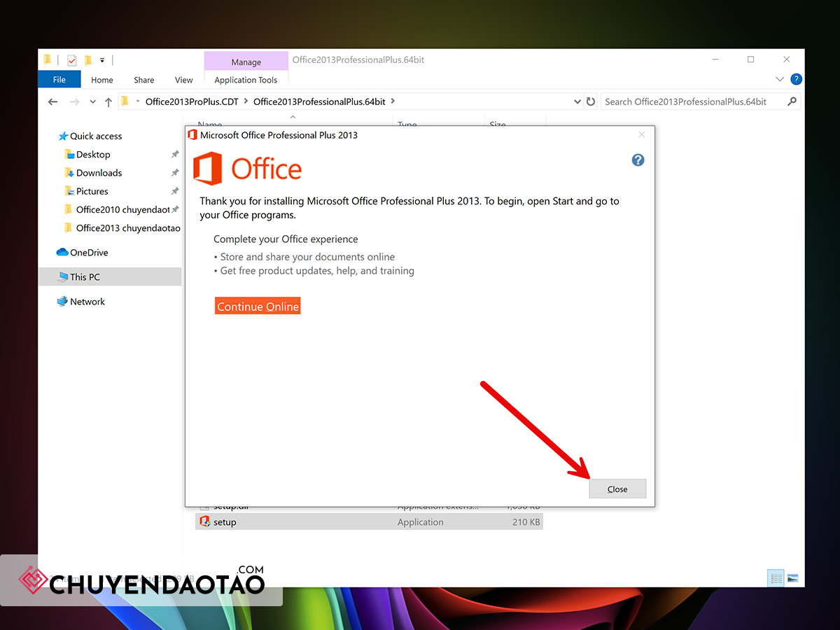840x630 pixels.
Task: Click New Folder icon in quick access toolbar
Action: pos(88,60)
